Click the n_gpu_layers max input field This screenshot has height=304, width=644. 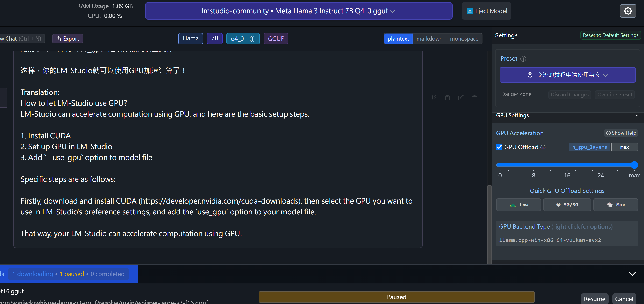tap(624, 147)
